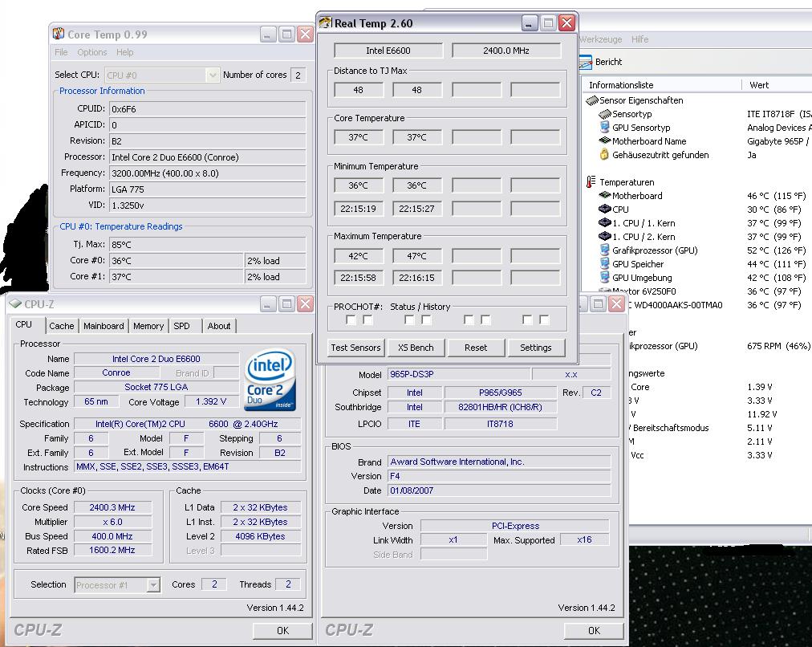Click the Sensortyp row icon

coord(604,114)
